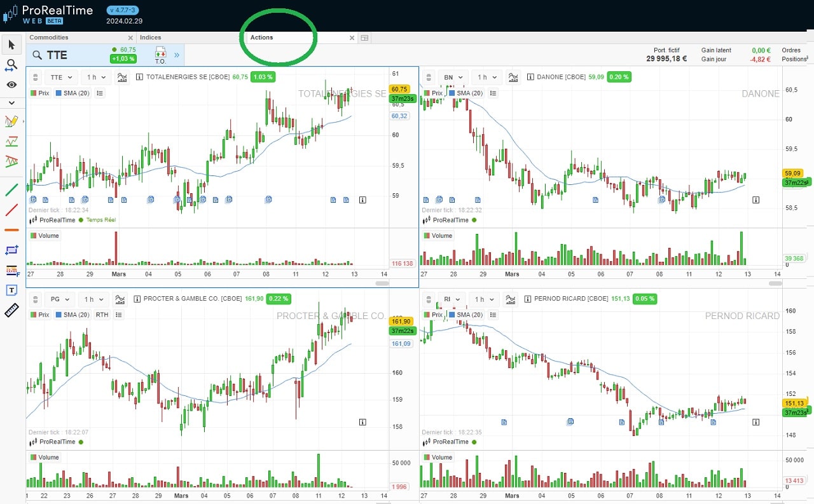Pick the green diagonal line tool
Viewport: 814px width, 504px height.
(x=11, y=189)
